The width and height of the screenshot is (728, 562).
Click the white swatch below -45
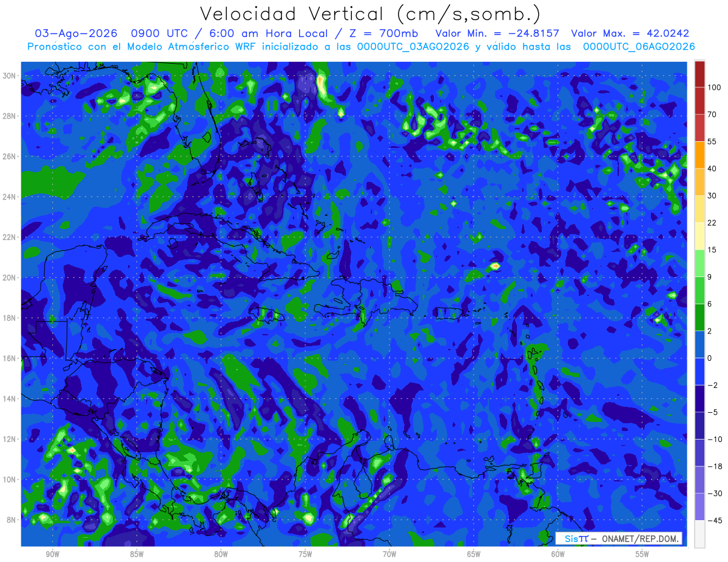click(699, 534)
